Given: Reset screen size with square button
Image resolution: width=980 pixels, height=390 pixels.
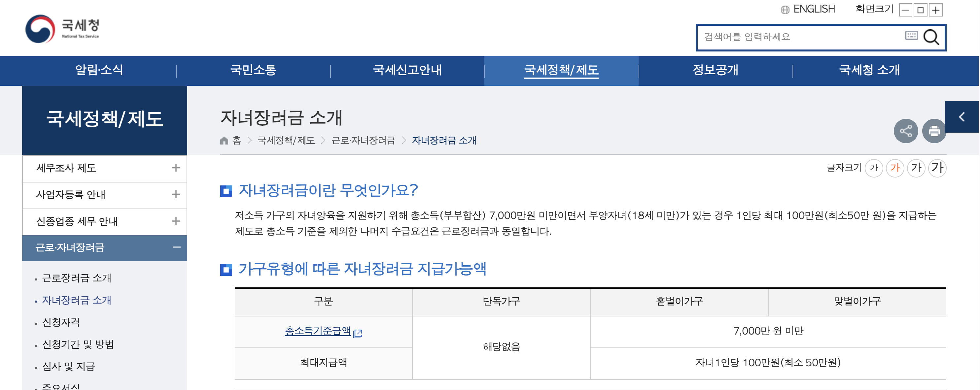Looking at the screenshot, I should tap(920, 10).
